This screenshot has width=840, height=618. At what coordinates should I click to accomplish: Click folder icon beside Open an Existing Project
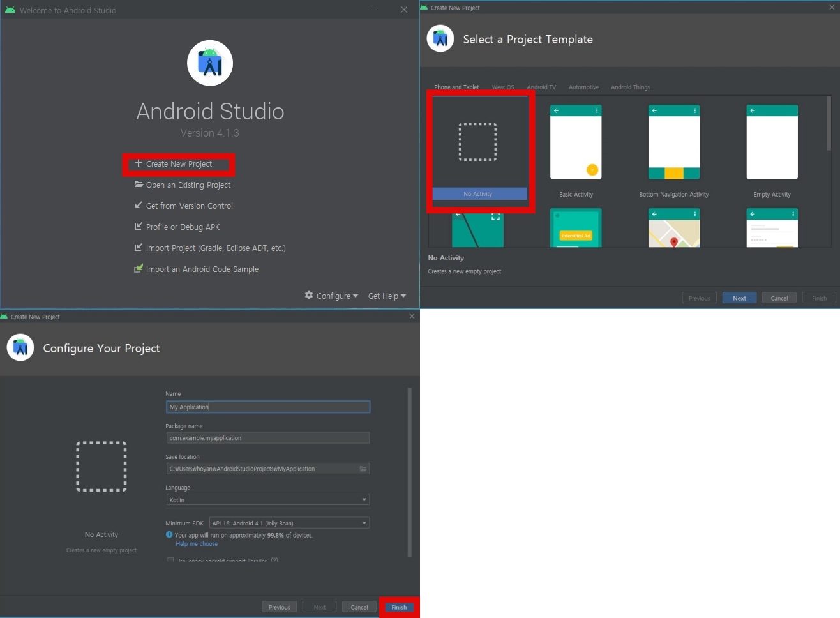(x=139, y=185)
